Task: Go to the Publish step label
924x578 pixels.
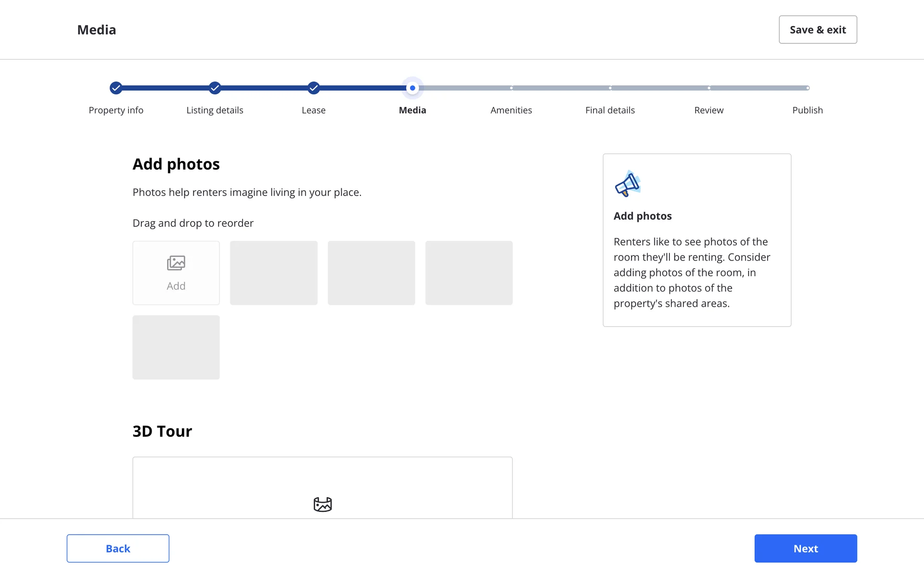Action: click(x=807, y=110)
